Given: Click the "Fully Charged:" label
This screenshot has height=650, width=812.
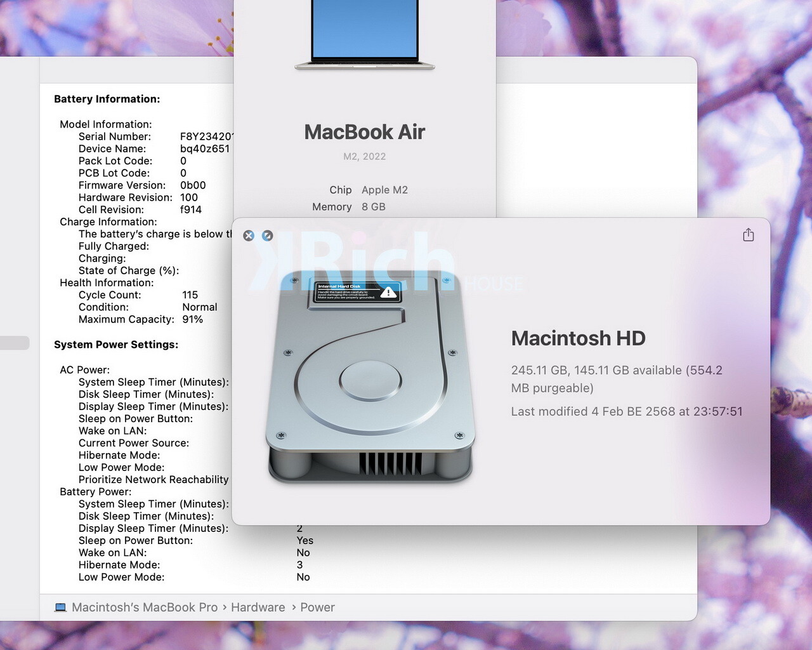Looking at the screenshot, I should tap(114, 246).
